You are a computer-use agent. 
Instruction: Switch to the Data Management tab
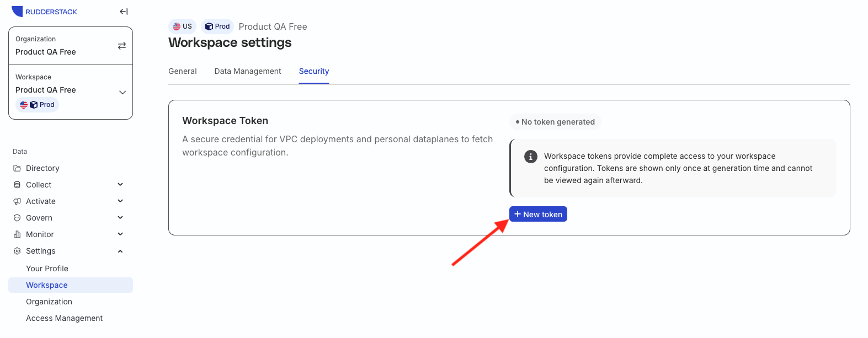248,71
